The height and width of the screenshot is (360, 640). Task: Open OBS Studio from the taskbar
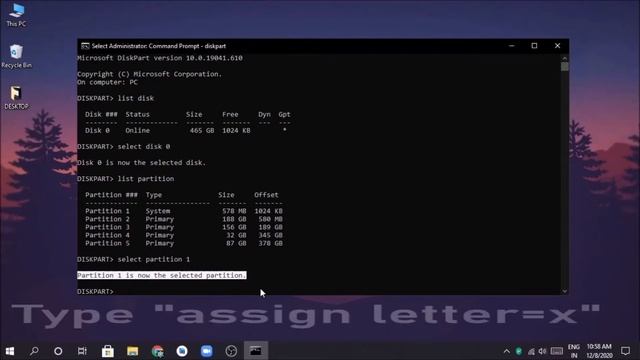(x=231, y=351)
